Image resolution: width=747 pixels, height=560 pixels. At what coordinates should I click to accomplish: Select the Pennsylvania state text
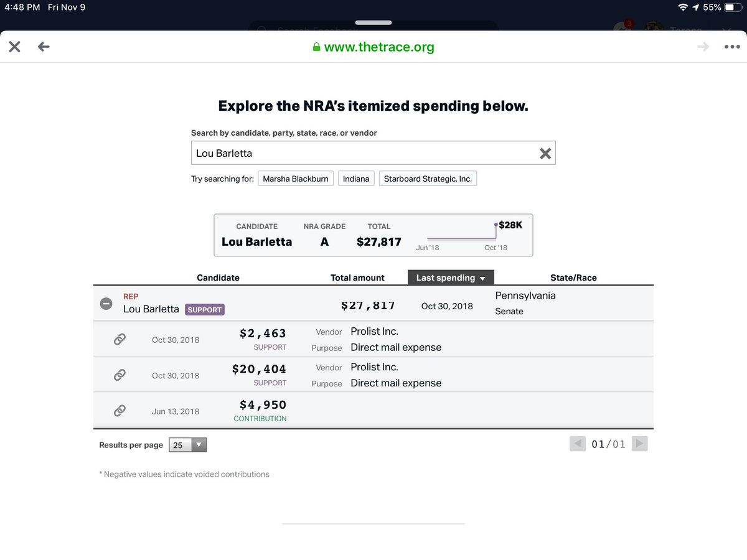pyautogui.click(x=525, y=296)
